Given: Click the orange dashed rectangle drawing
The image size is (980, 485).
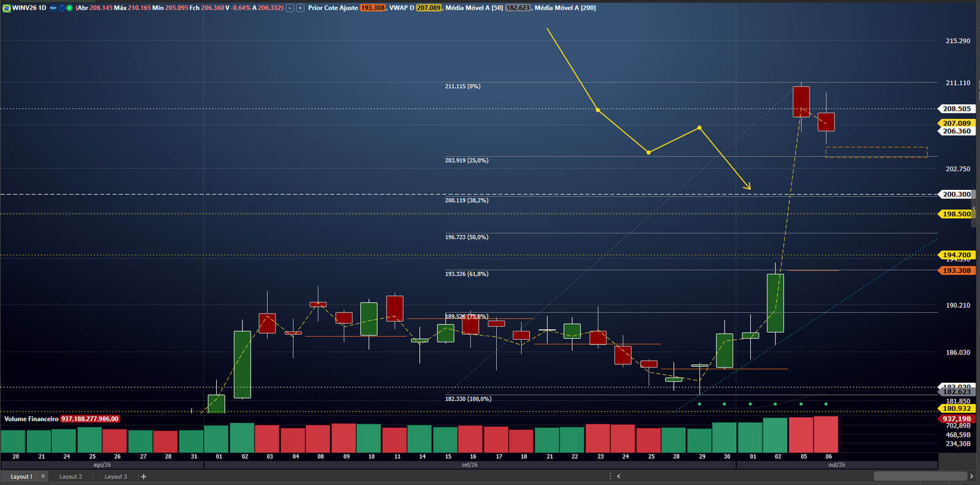Looking at the screenshot, I should pos(876,152).
